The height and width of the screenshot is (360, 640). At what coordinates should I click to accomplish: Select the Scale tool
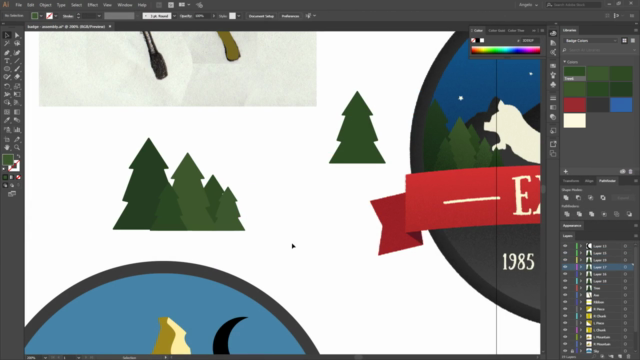(x=17, y=86)
